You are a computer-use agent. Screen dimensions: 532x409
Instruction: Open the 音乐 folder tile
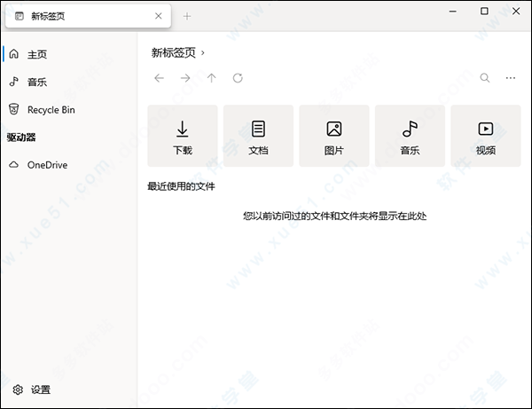(x=410, y=136)
